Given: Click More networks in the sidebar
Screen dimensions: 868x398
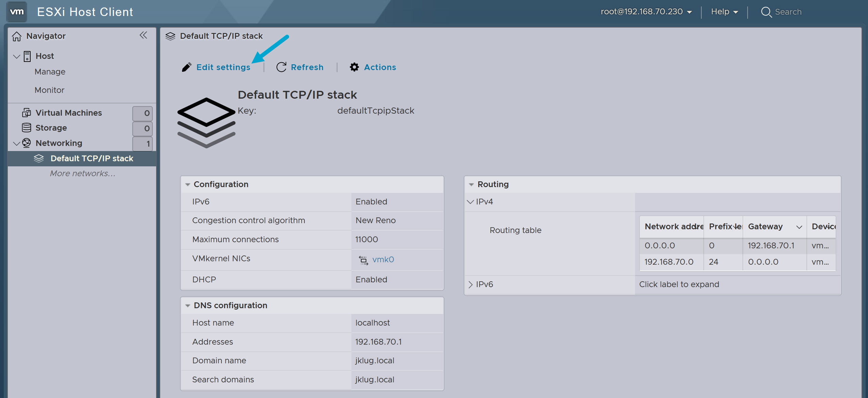Looking at the screenshot, I should (82, 173).
